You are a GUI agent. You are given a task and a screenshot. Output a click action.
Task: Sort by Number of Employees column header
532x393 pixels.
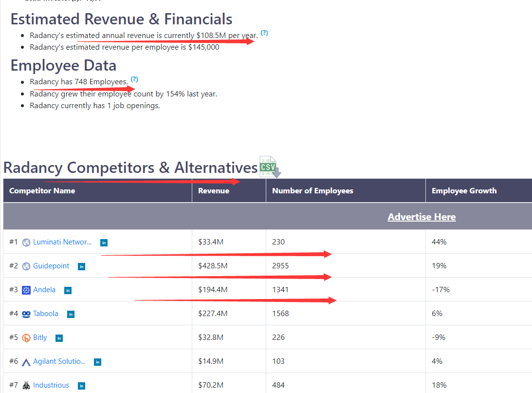346,191
